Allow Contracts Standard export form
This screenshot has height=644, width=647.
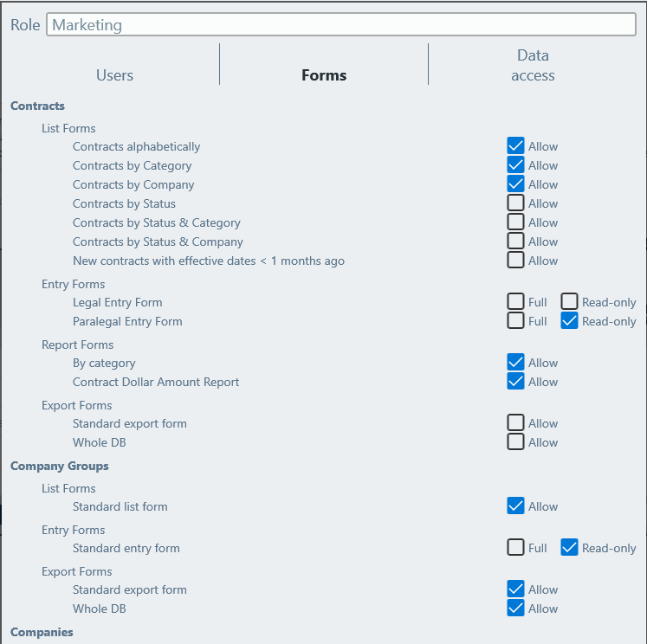pyautogui.click(x=516, y=423)
